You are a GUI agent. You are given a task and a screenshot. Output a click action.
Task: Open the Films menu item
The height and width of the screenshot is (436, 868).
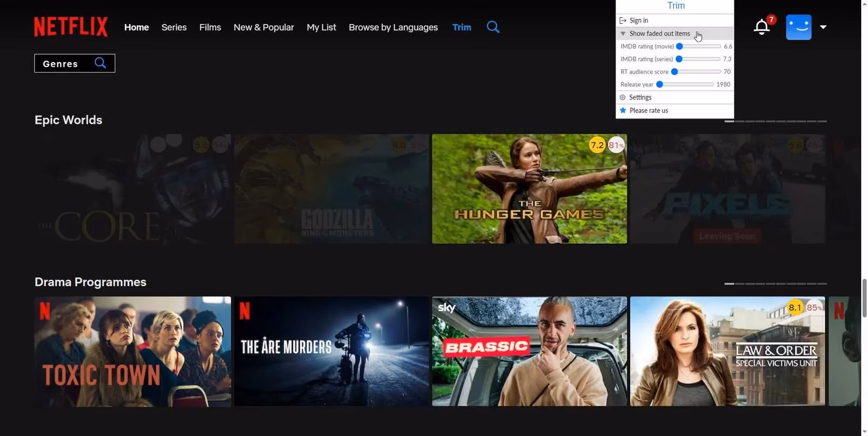click(210, 27)
